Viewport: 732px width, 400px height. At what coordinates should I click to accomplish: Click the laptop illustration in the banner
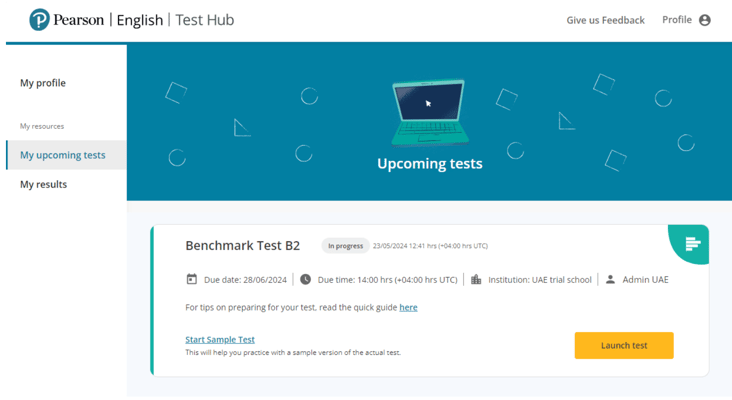[x=429, y=112]
